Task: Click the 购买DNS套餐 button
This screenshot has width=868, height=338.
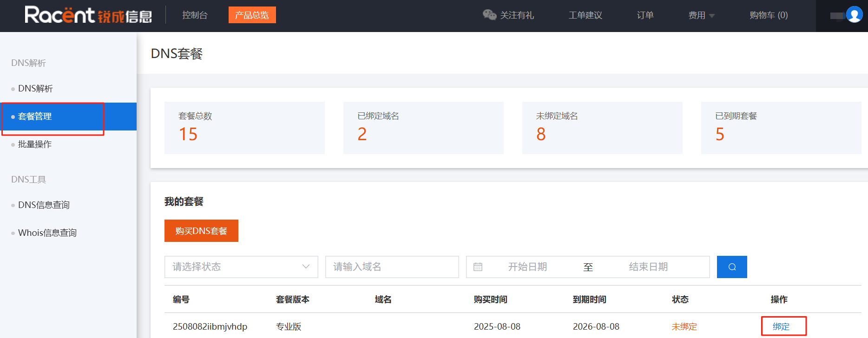Action: pos(201,231)
